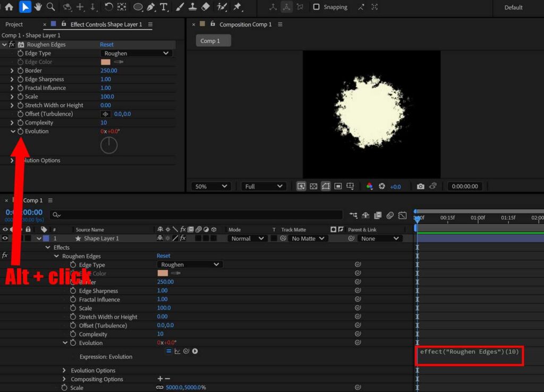Click the timeline layer search field
544x392 pixels.
click(196, 215)
